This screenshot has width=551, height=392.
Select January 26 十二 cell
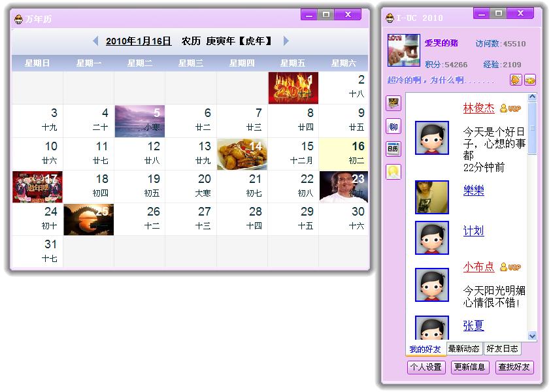140,220
